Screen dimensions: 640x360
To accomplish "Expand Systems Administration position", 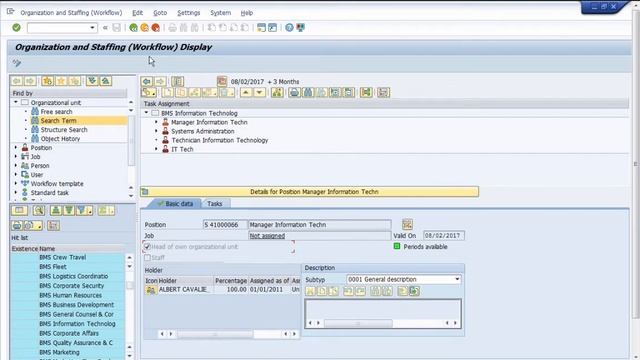I will (x=156, y=131).
